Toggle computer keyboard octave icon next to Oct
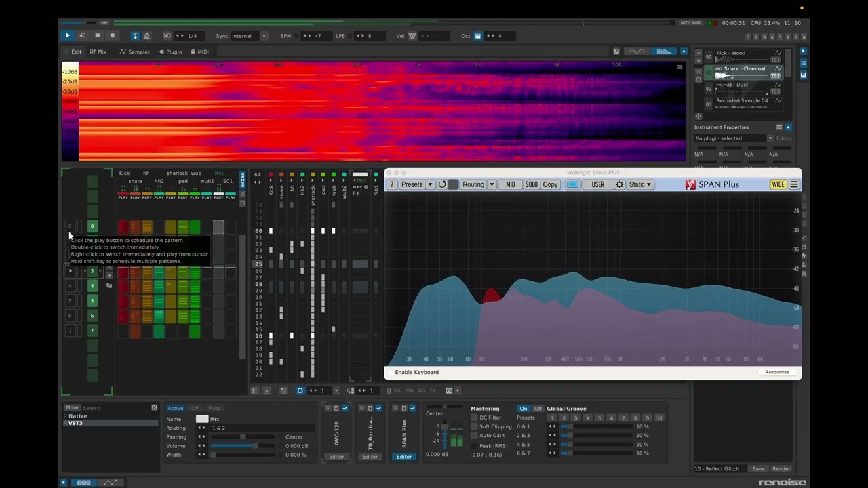Image resolution: width=868 pixels, height=488 pixels. [478, 36]
